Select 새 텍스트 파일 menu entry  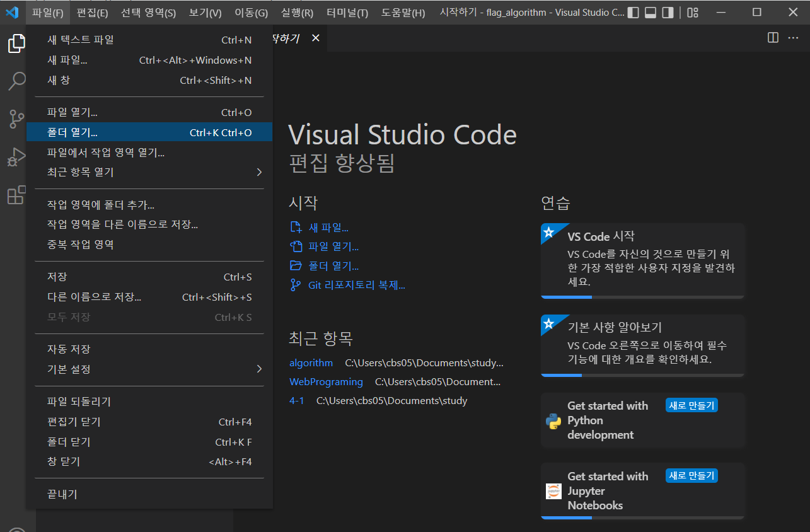[x=149, y=40]
